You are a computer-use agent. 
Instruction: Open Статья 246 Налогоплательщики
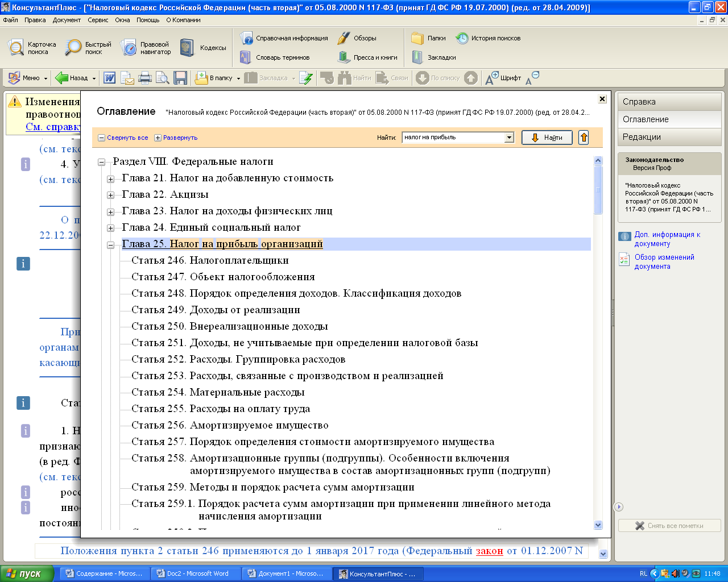[210, 260]
